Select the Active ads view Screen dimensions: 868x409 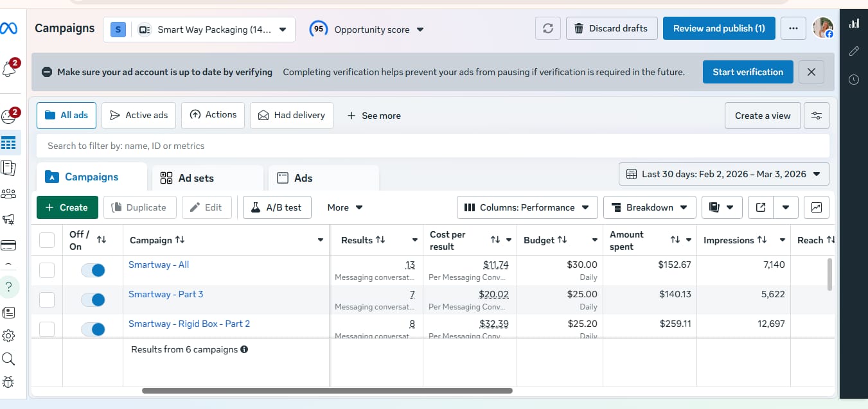point(139,115)
